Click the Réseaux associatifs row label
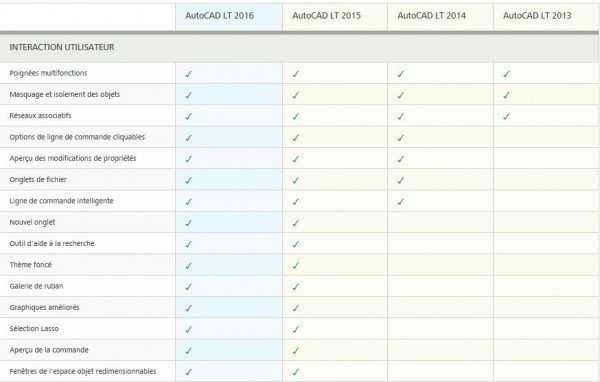 40,116
